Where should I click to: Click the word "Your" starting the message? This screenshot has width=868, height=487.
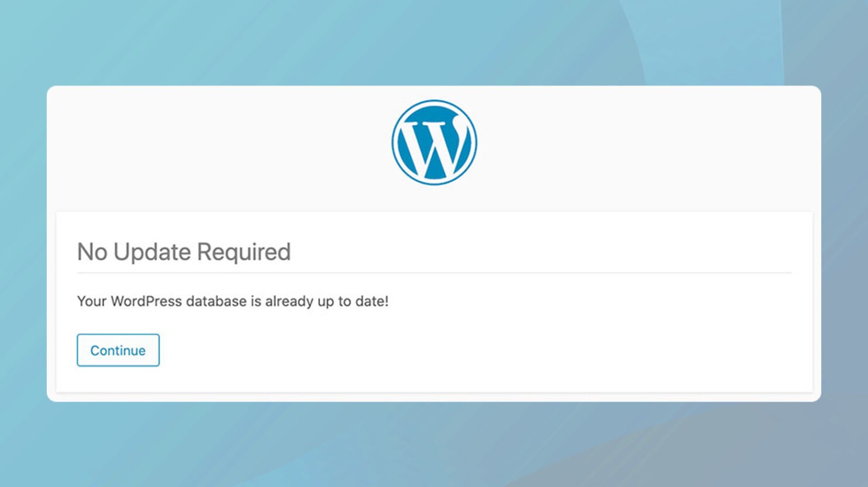(91, 301)
